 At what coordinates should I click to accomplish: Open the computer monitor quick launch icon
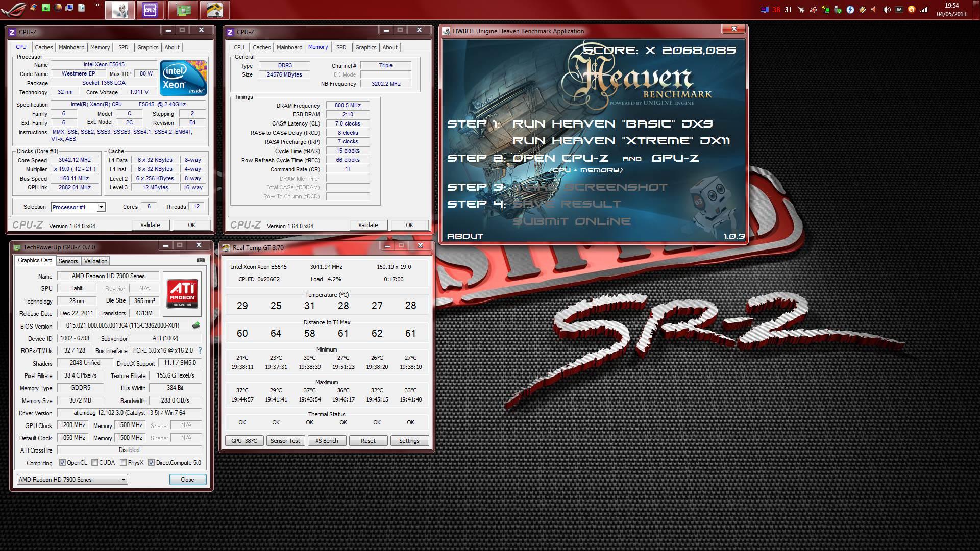(70, 8)
